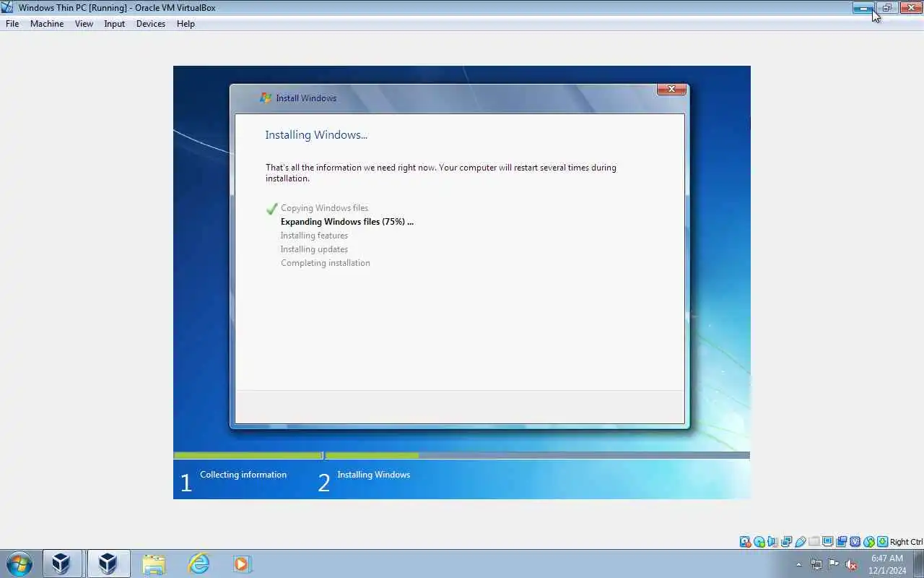924x578 pixels.
Task: Click 'Completing installation' step text
Action: (x=326, y=263)
